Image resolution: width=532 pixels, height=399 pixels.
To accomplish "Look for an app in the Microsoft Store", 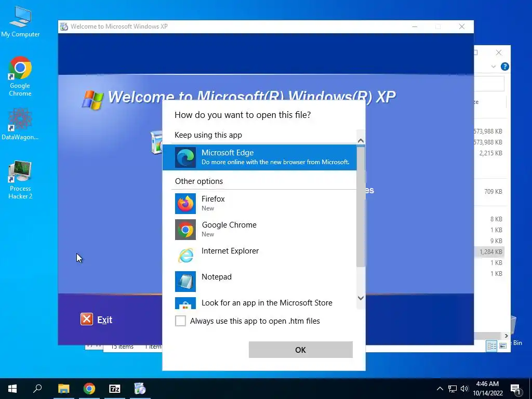I will coord(260,303).
